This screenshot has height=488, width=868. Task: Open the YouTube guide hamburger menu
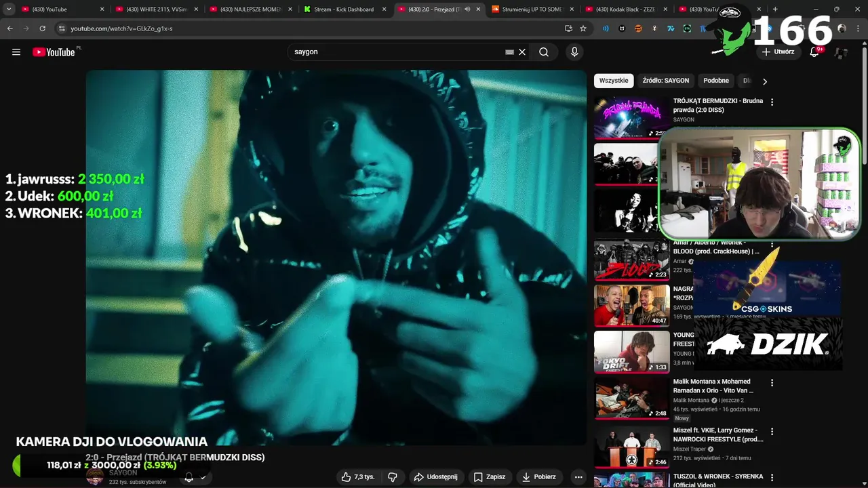pos(16,52)
